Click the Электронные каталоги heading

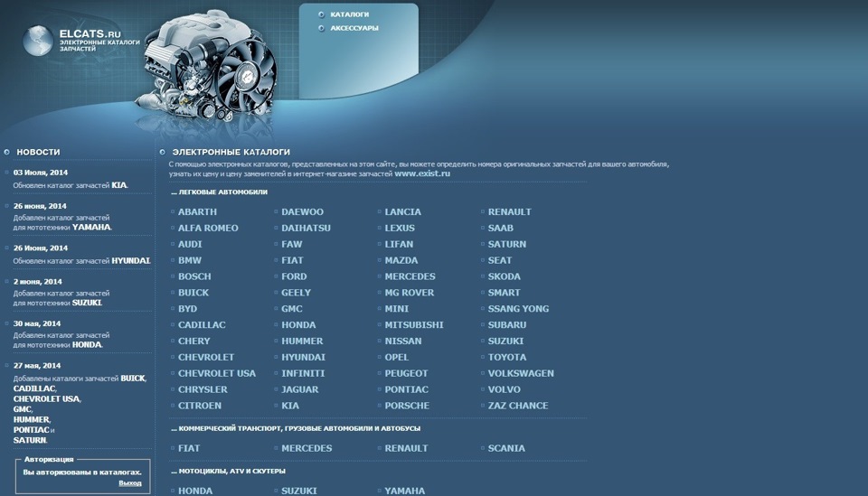coord(231,152)
